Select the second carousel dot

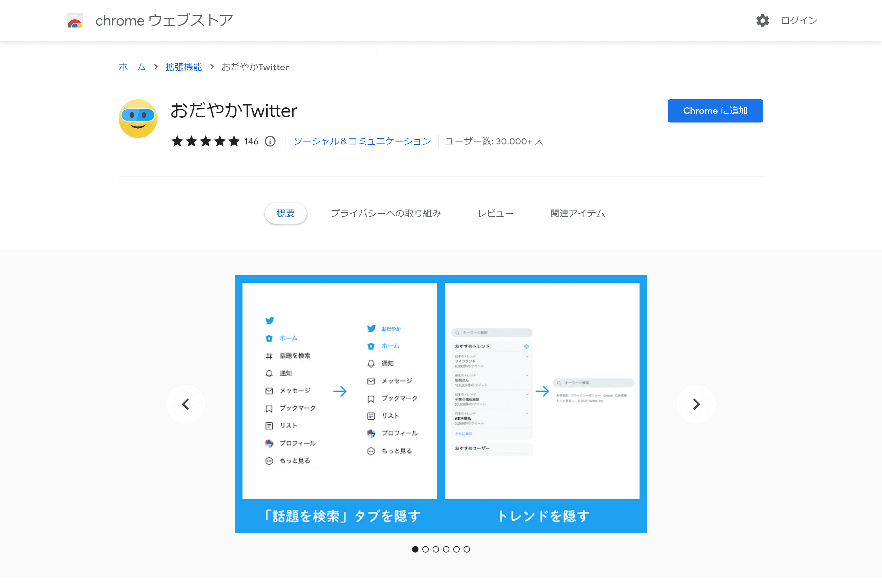(x=425, y=549)
